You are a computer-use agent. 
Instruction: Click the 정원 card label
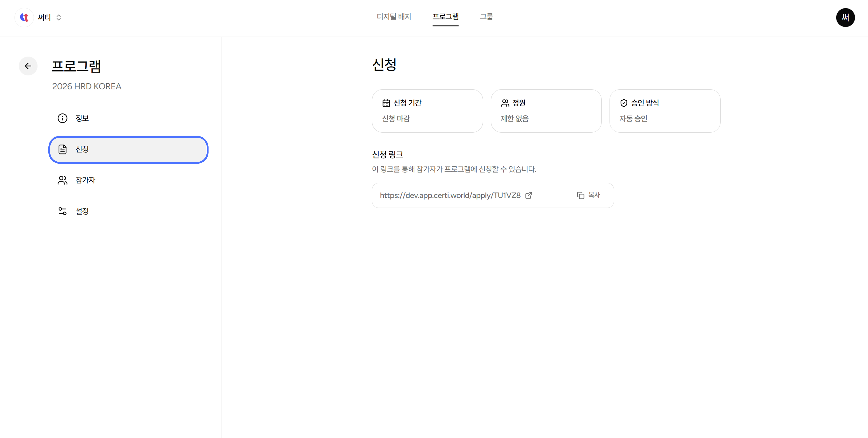519,103
